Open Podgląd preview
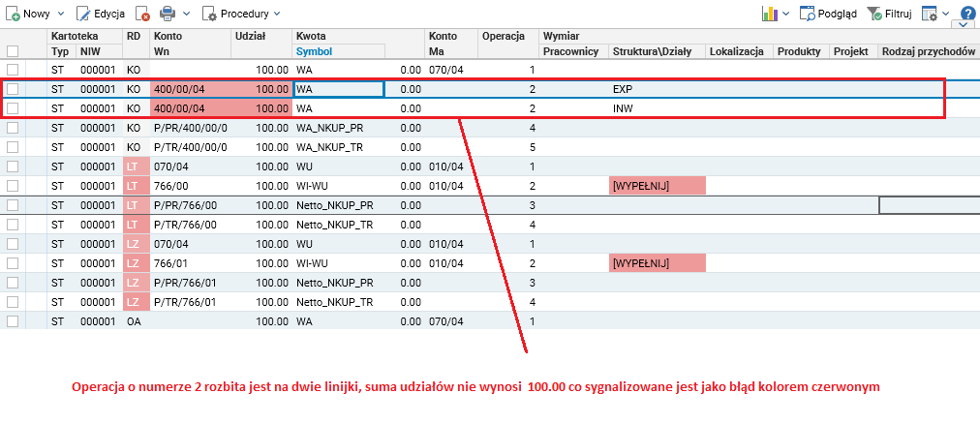 829,14
